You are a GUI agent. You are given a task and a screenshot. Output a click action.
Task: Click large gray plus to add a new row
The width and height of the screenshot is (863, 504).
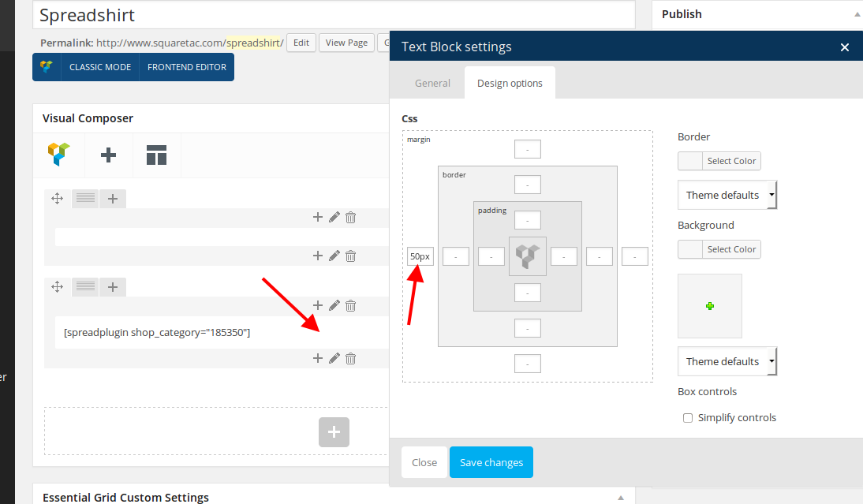pyautogui.click(x=334, y=432)
